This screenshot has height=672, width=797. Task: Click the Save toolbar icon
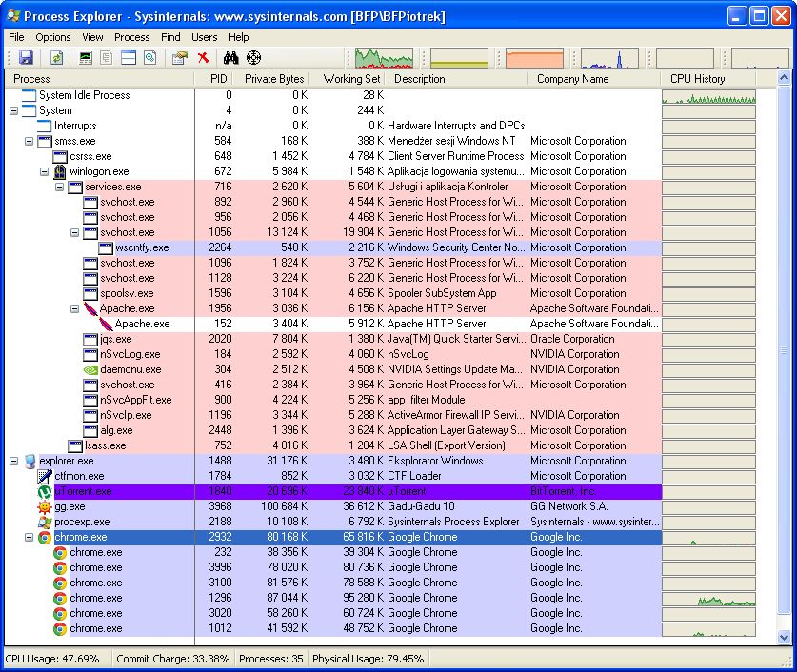coord(26,58)
